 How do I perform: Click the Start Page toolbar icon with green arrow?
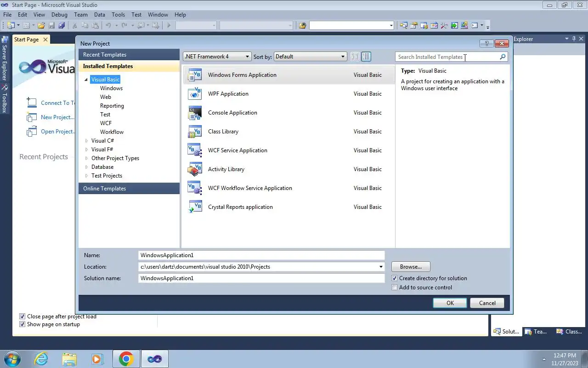454,26
